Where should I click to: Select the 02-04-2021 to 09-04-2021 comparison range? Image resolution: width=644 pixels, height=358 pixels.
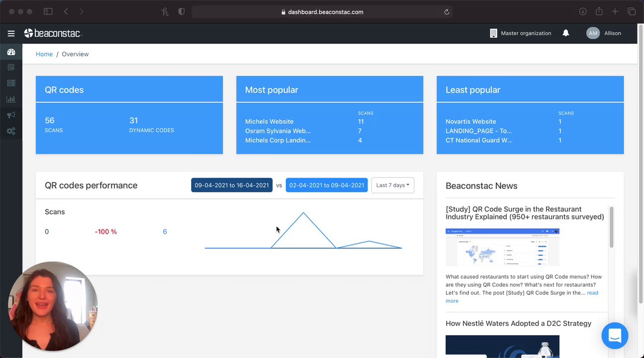(326, 185)
